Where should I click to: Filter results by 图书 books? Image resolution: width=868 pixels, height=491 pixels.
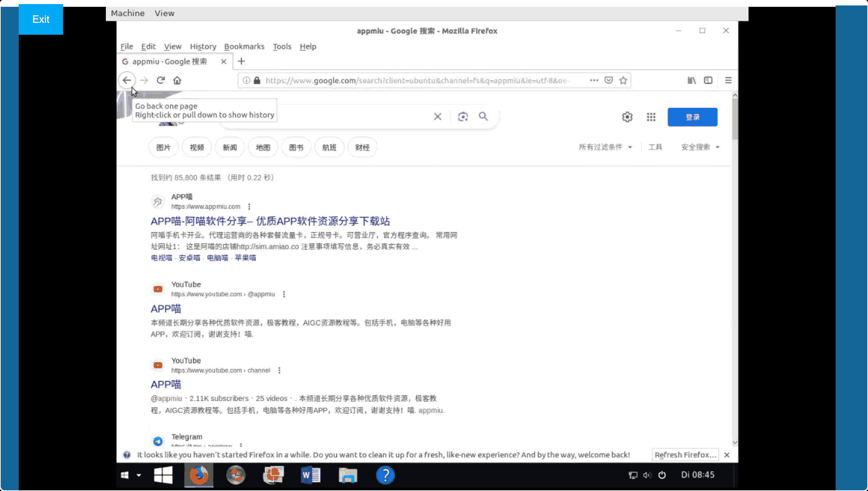coord(296,147)
